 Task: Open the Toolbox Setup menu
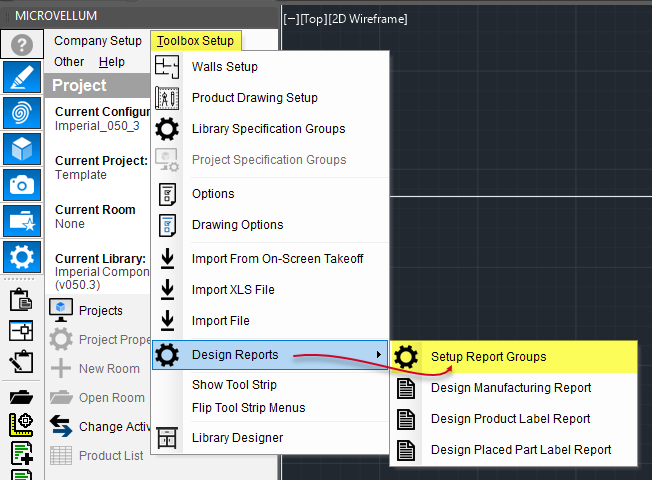[195, 41]
